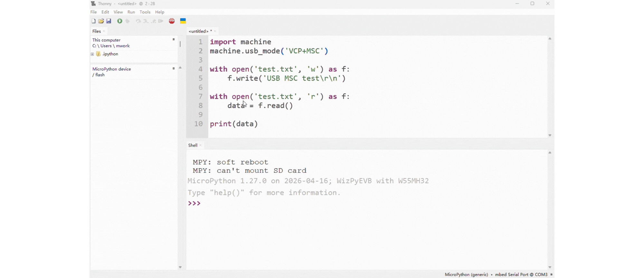Select the .ipython folder name
The image size is (644, 278).
(x=110, y=54)
